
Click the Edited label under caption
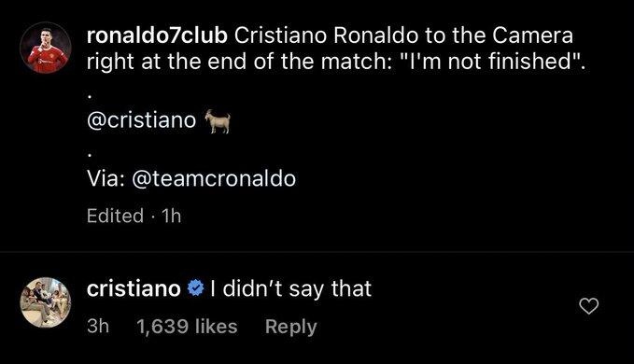pos(115,216)
